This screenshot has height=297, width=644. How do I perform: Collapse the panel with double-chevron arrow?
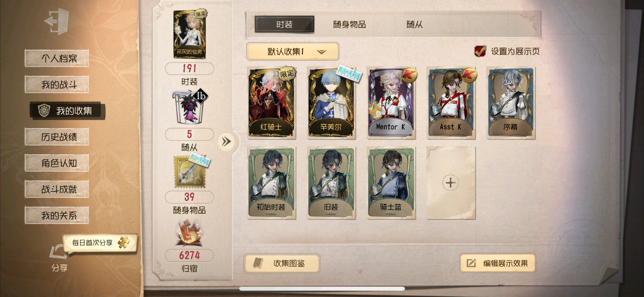[x=226, y=142]
